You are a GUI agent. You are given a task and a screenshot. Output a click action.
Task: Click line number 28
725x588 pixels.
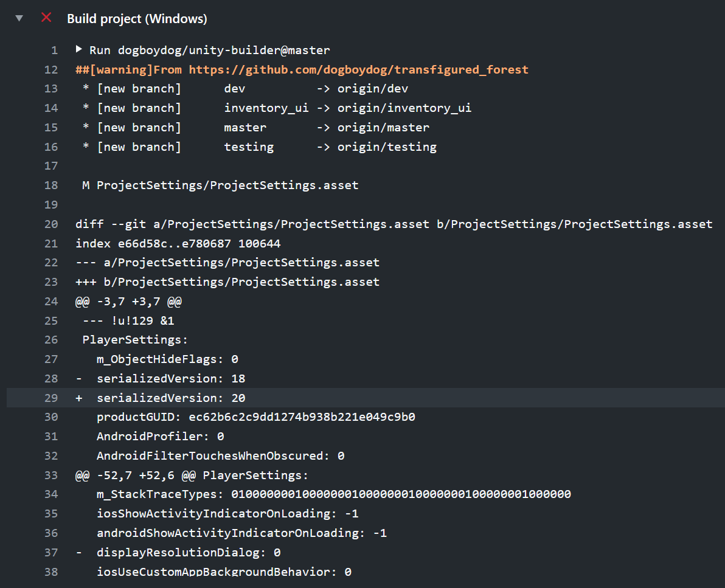51,379
